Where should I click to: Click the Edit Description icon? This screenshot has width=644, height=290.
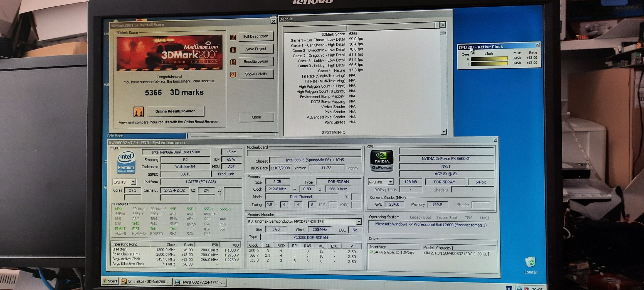233,37
